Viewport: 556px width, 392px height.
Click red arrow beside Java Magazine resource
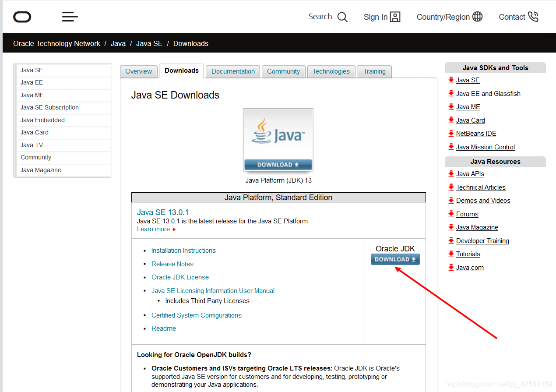click(x=451, y=227)
